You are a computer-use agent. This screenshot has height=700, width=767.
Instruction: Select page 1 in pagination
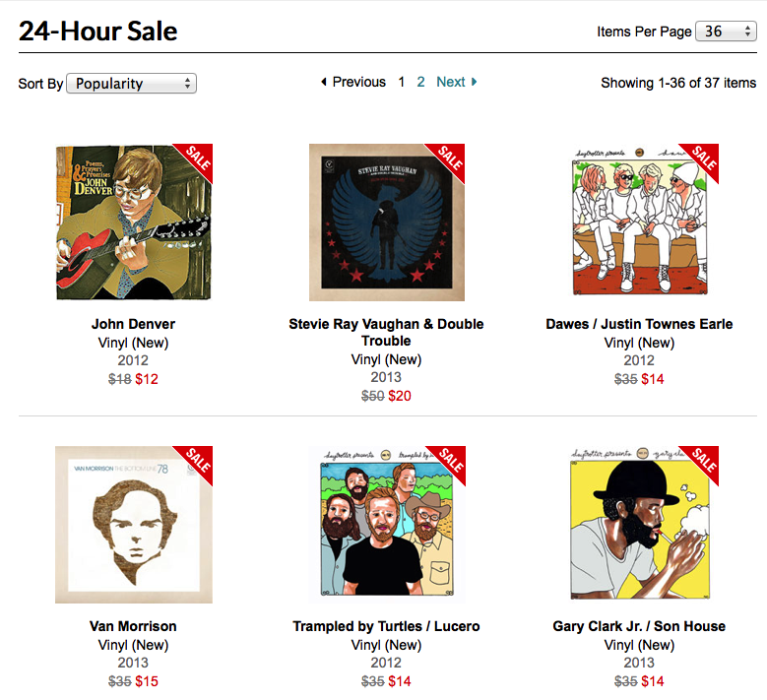click(402, 82)
